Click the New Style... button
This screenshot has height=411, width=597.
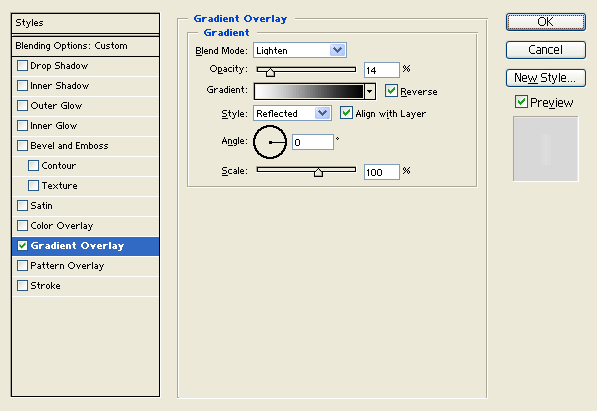coord(546,78)
